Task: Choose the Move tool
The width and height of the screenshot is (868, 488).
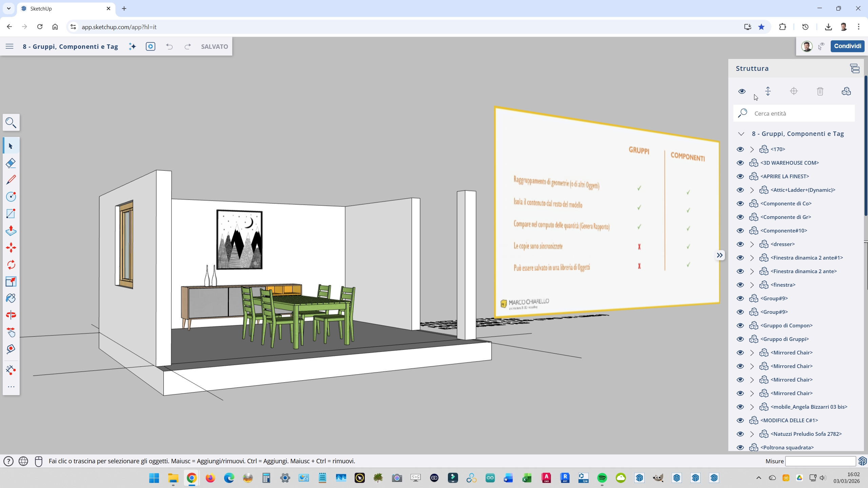Action: pyautogui.click(x=11, y=248)
